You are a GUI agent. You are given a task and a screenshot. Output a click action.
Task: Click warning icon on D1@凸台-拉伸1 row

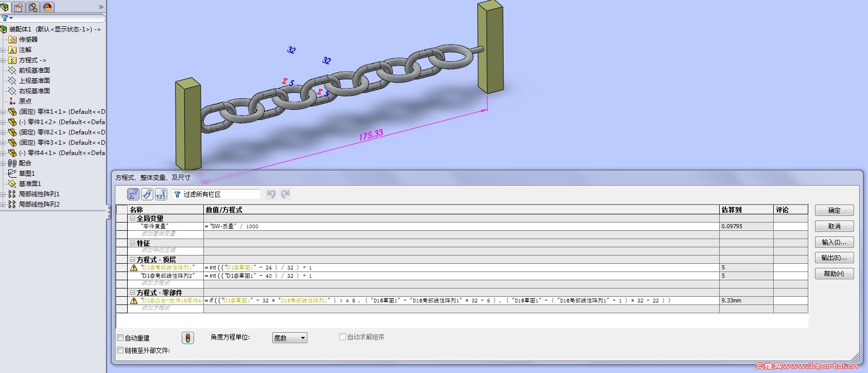134,301
